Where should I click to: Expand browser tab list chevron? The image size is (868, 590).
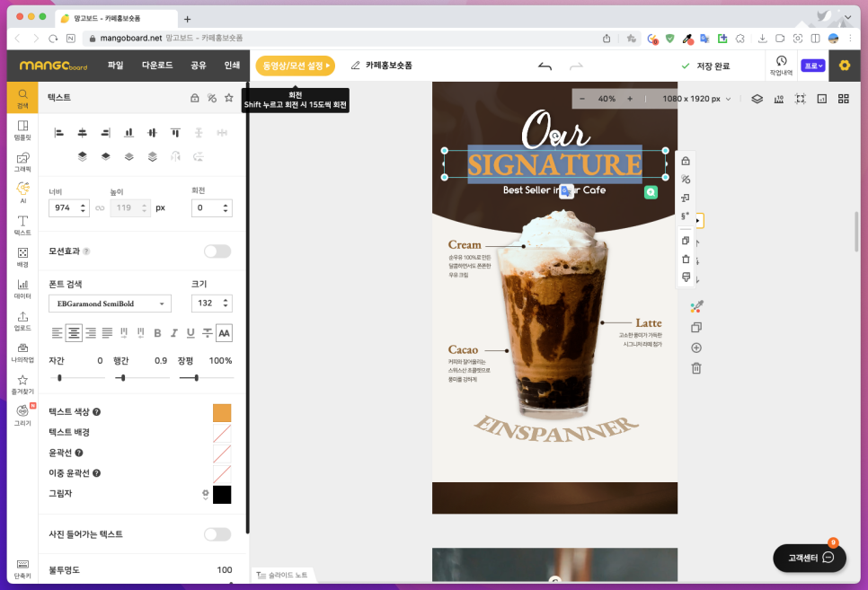(x=848, y=18)
